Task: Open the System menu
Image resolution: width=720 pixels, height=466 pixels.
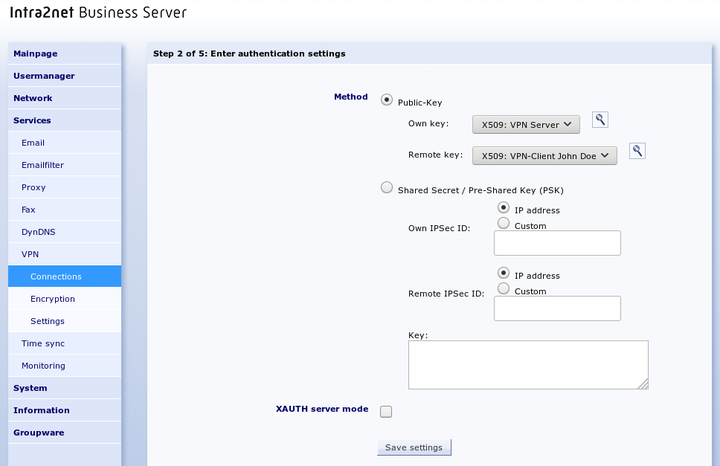Action: (65, 388)
